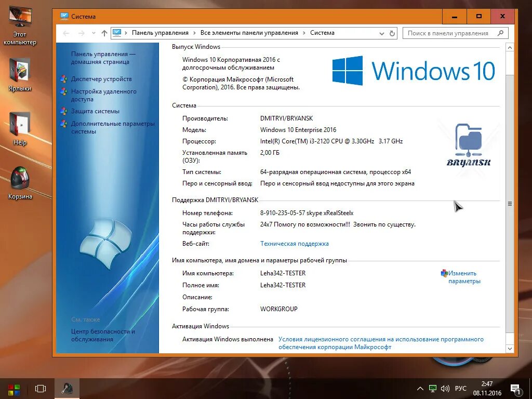This screenshot has height=399, width=532.
Task: Click the pinned app icon in taskbar
Action: [67, 389]
